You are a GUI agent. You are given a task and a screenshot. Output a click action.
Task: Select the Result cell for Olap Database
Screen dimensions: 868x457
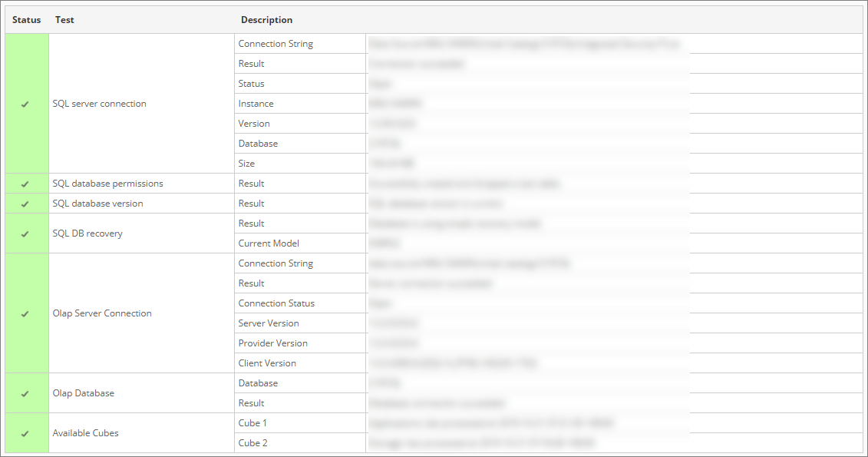click(251, 402)
